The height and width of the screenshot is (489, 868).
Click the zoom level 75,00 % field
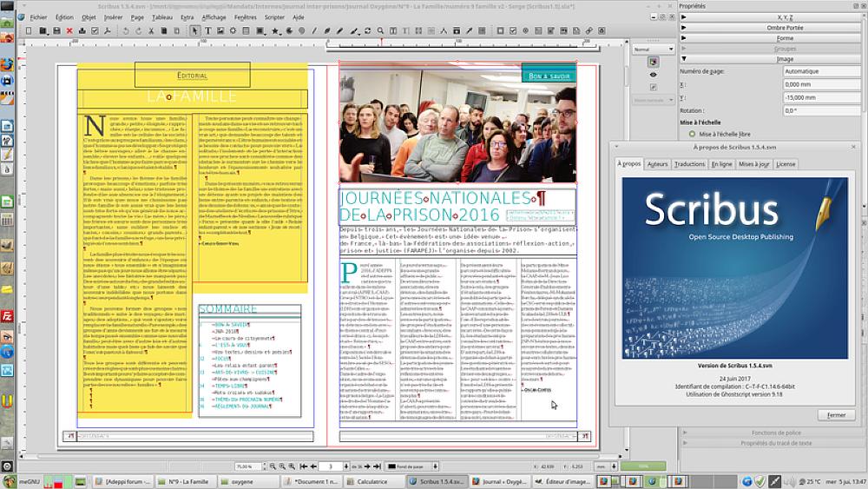click(x=250, y=466)
